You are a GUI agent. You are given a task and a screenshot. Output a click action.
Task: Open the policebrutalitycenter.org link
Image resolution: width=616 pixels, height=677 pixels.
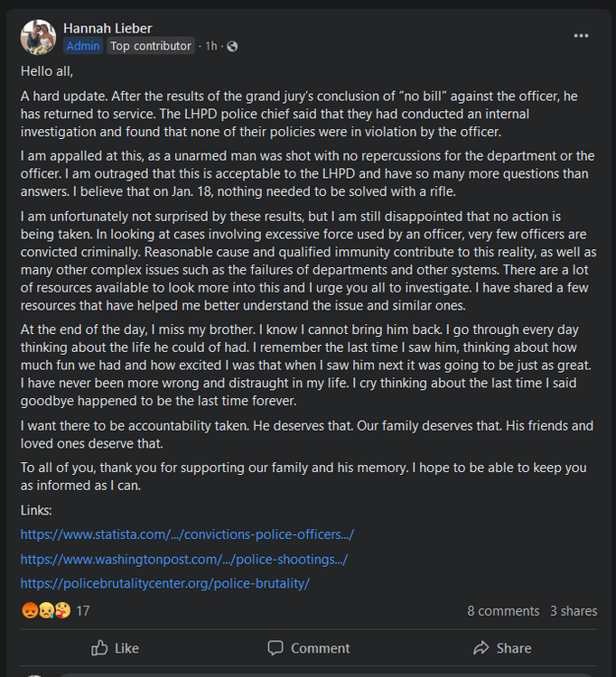pos(165,583)
